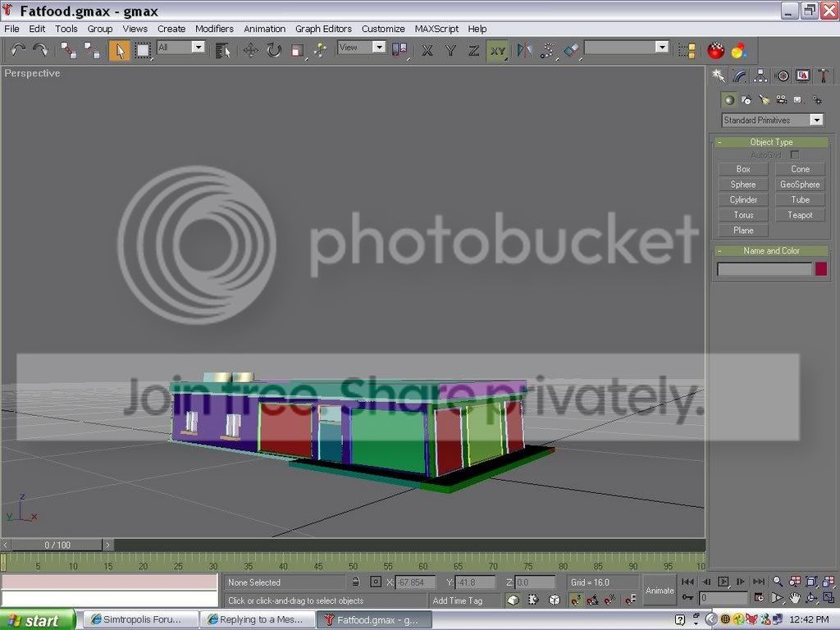Viewport: 840px width, 630px height.
Task: Open the MAXScript menu
Action: 436,29
